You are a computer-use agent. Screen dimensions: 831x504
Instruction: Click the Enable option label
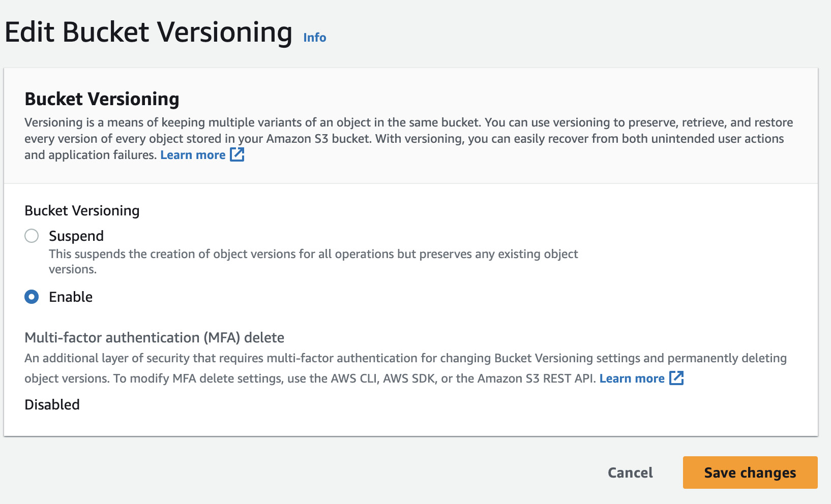click(71, 297)
